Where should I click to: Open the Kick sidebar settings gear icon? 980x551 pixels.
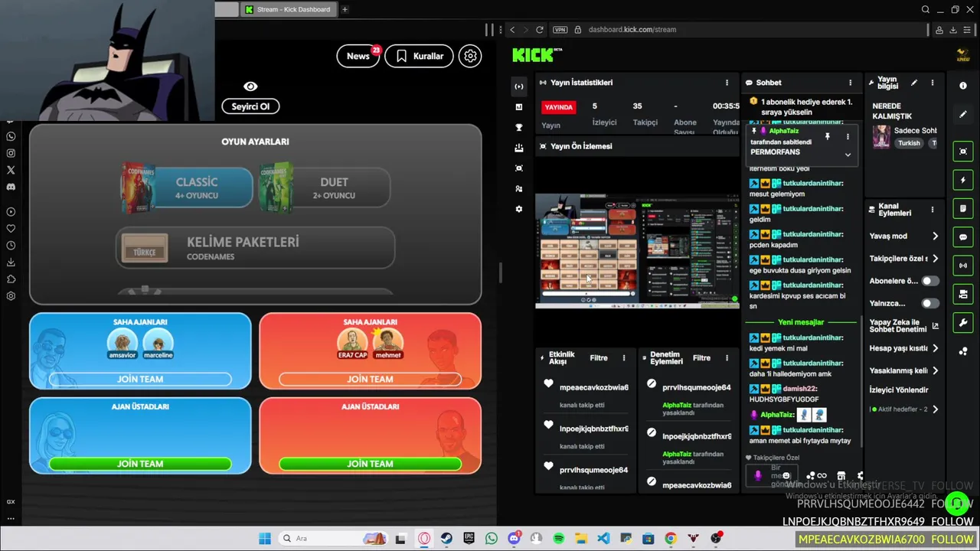point(519,209)
